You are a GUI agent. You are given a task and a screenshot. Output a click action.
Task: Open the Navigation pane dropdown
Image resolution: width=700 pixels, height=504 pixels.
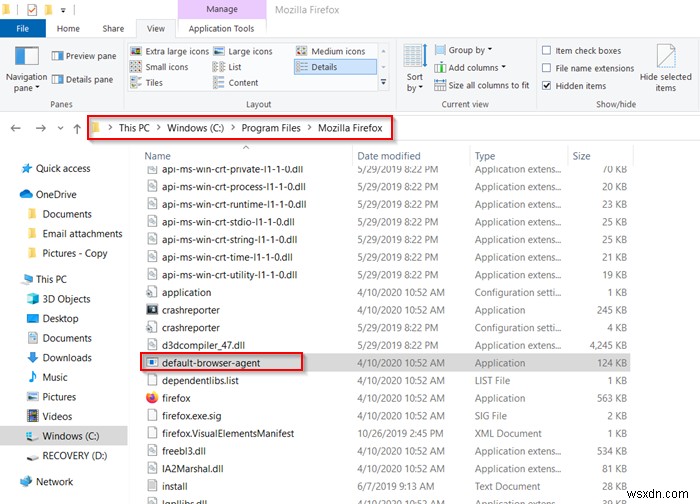coord(26,69)
